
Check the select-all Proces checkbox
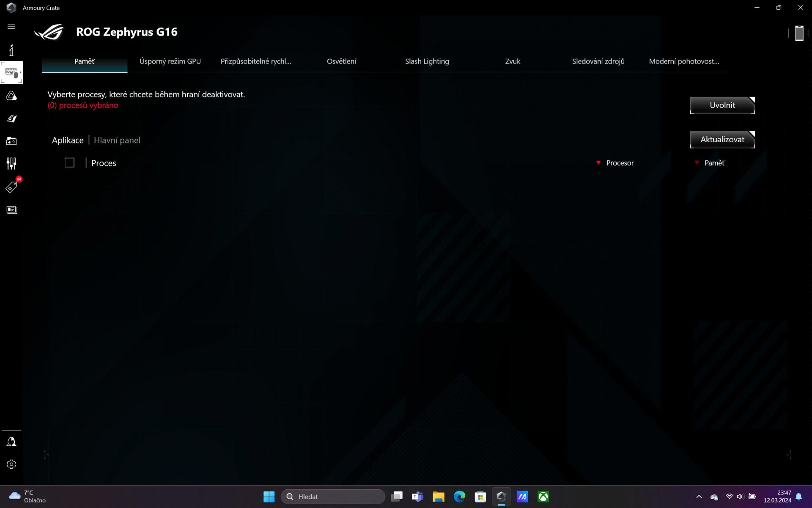click(69, 163)
